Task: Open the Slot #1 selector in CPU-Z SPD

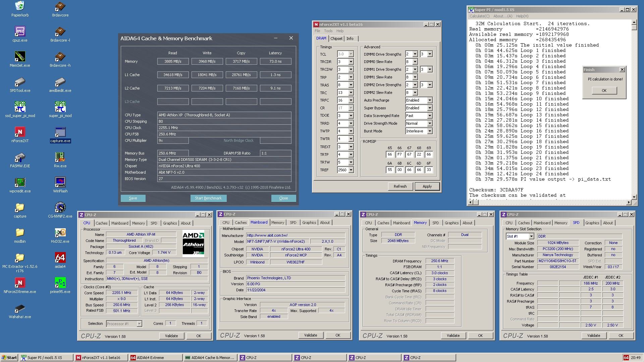Action: (531, 236)
